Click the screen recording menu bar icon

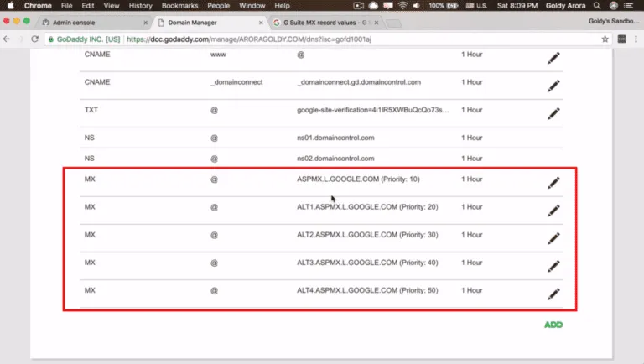(x=359, y=6)
